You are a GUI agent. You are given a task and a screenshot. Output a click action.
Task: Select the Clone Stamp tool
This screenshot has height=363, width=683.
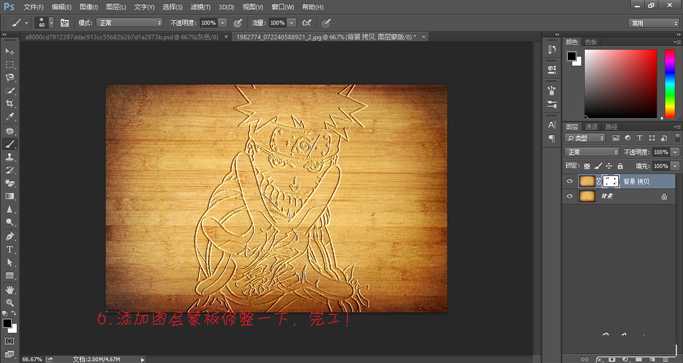click(x=9, y=157)
